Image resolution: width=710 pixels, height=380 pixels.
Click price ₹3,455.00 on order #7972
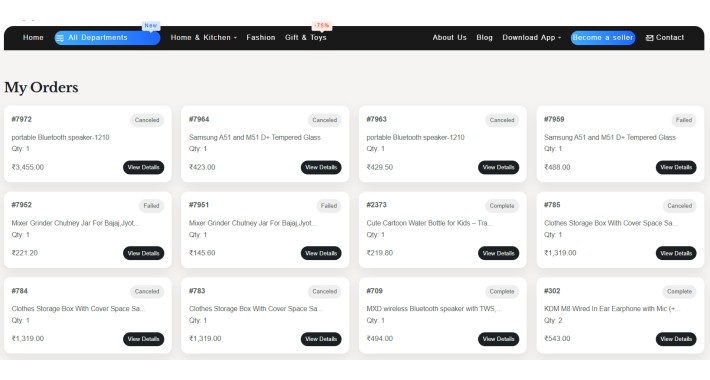(x=28, y=167)
